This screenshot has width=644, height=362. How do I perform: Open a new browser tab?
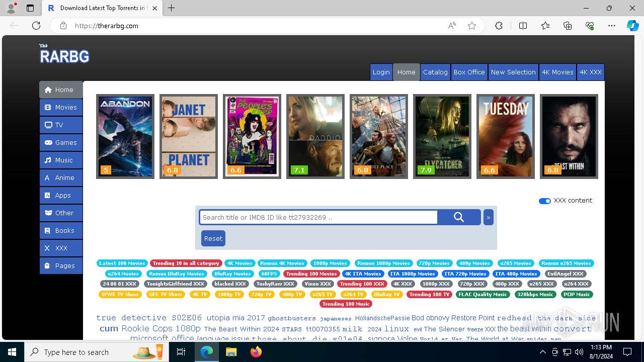tap(172, 8)
